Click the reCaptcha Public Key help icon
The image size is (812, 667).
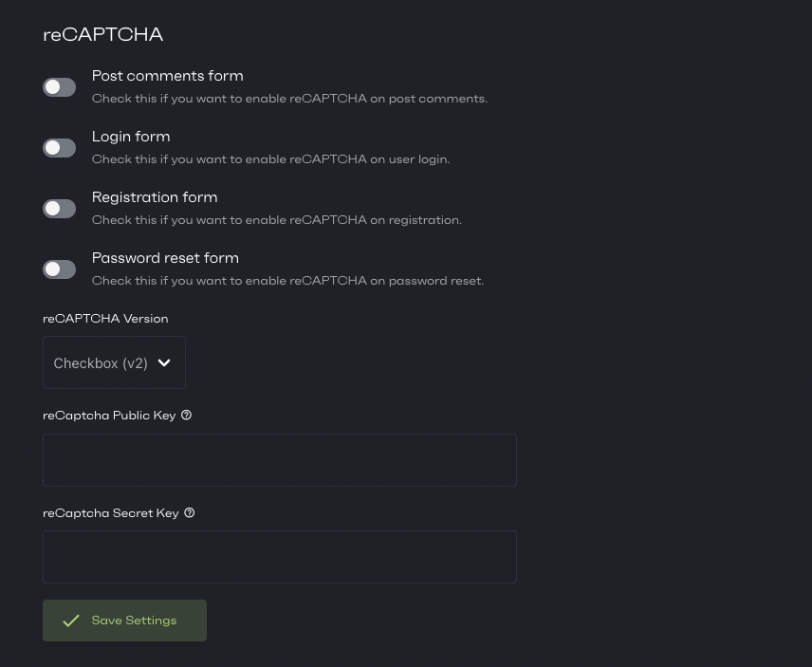tap(186, 415)
